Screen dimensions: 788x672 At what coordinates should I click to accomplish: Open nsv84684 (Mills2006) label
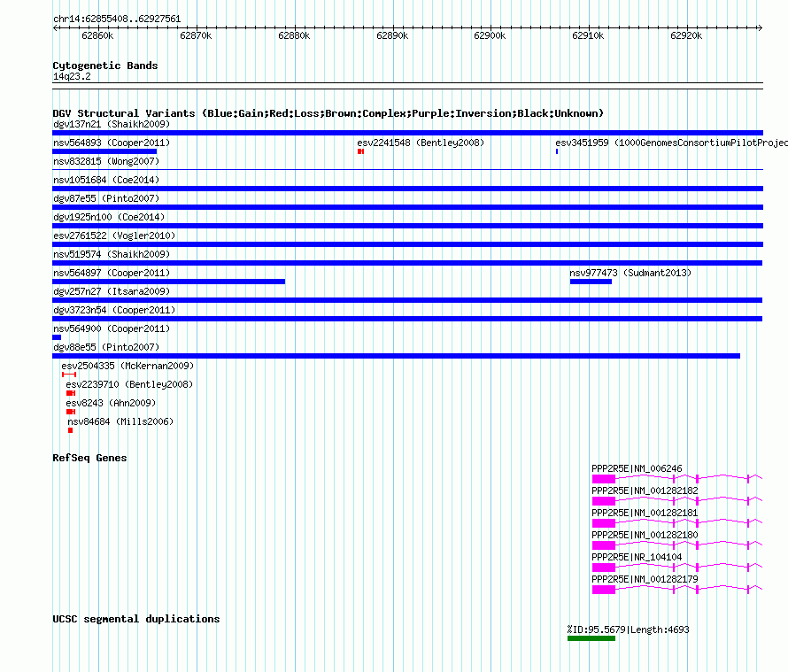pos(120,421)
